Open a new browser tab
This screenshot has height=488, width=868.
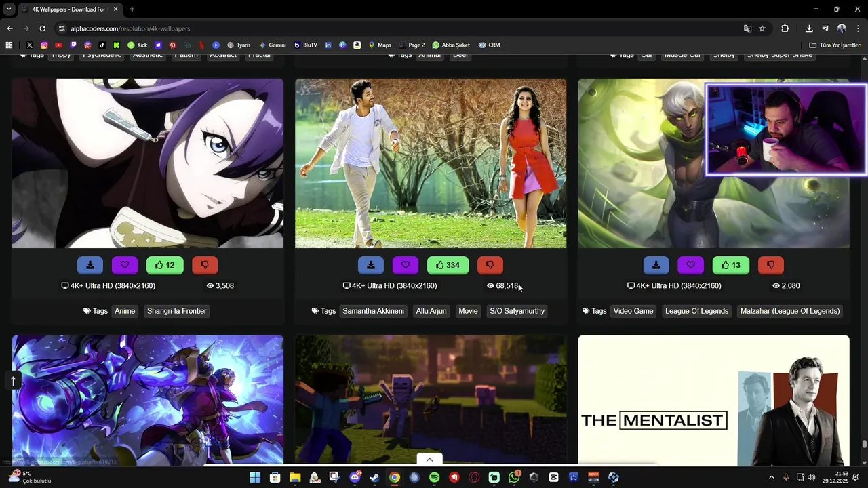click(x=132, y=9)
